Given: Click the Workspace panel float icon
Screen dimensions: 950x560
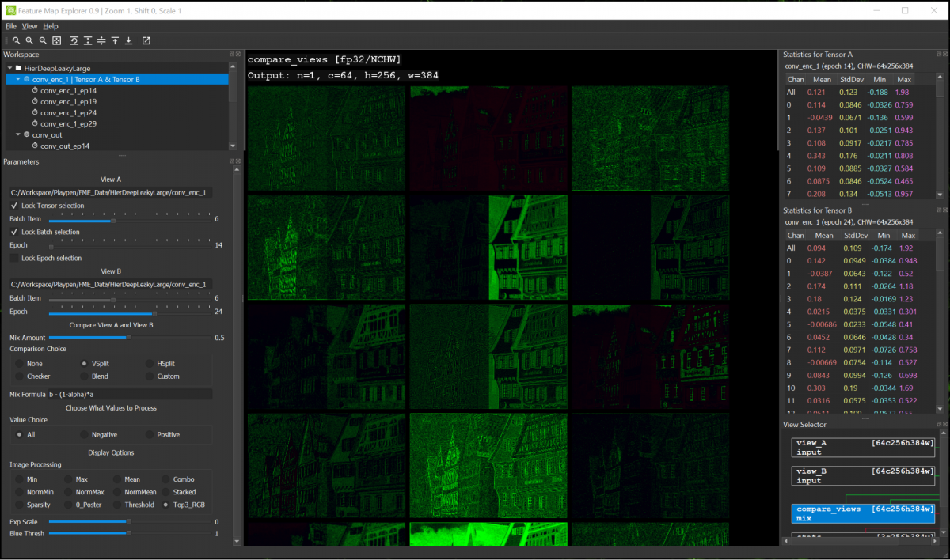Looking at the screenshot, I should 231,54.
